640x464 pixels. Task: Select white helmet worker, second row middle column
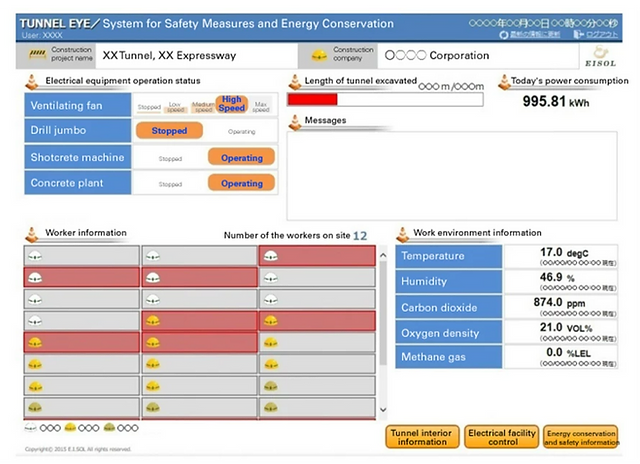[x=200, y=278]
